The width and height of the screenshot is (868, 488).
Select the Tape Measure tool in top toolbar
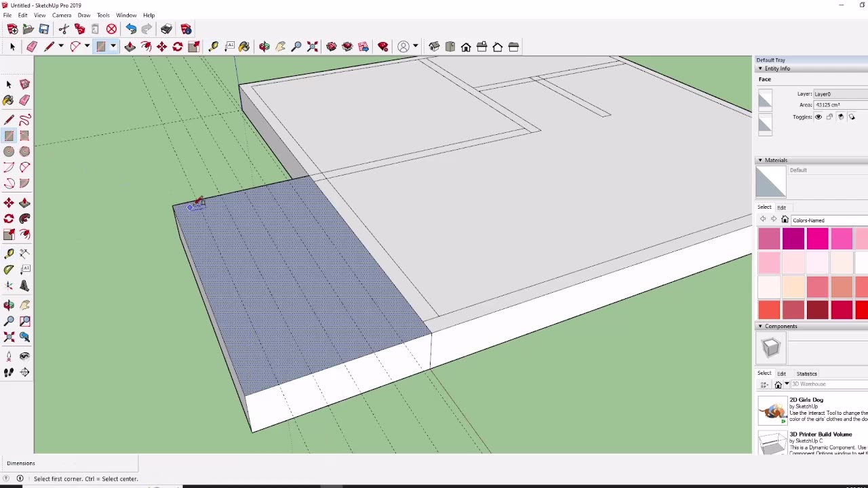[213, 47]
